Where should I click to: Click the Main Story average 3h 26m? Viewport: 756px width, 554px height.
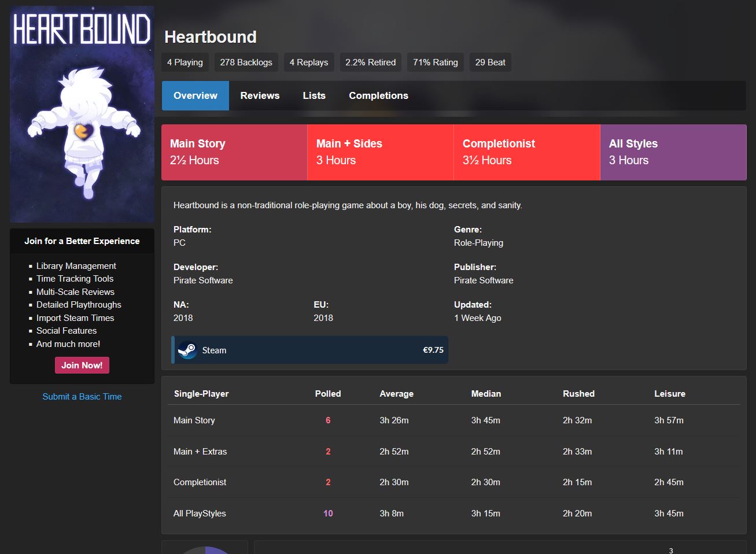tap(394, 420)
